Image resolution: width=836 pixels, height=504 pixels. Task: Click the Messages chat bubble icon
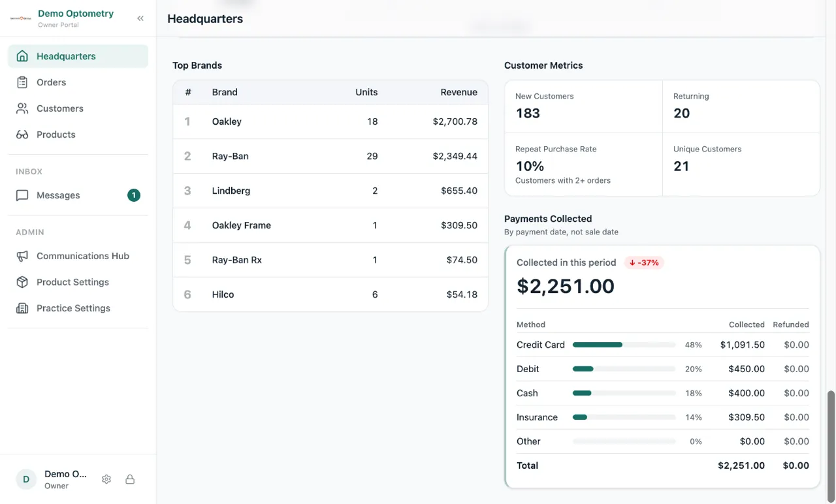pyautogui.click(x=22, y=195)
